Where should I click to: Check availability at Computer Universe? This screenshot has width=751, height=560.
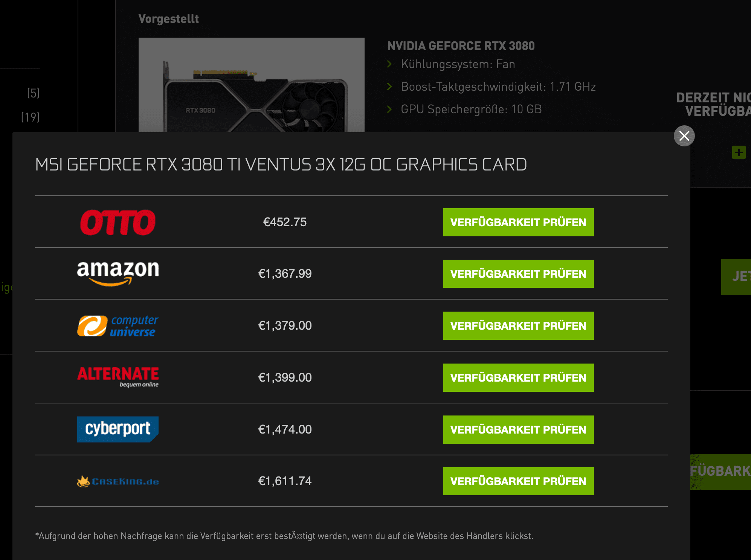(x=518, y=326)
